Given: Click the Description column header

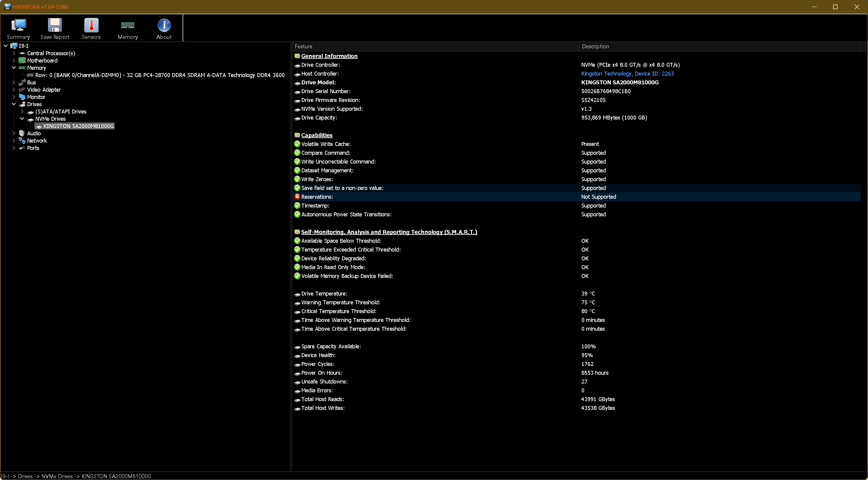Looking at the screenshot, I should [x=719, y=46].
